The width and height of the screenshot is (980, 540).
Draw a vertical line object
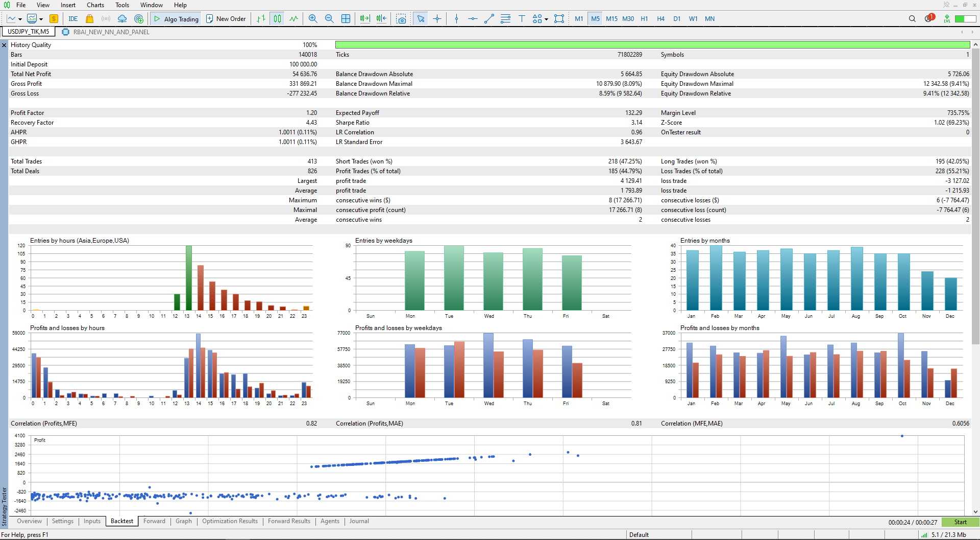pyautogui.click(x=456, y=19)
